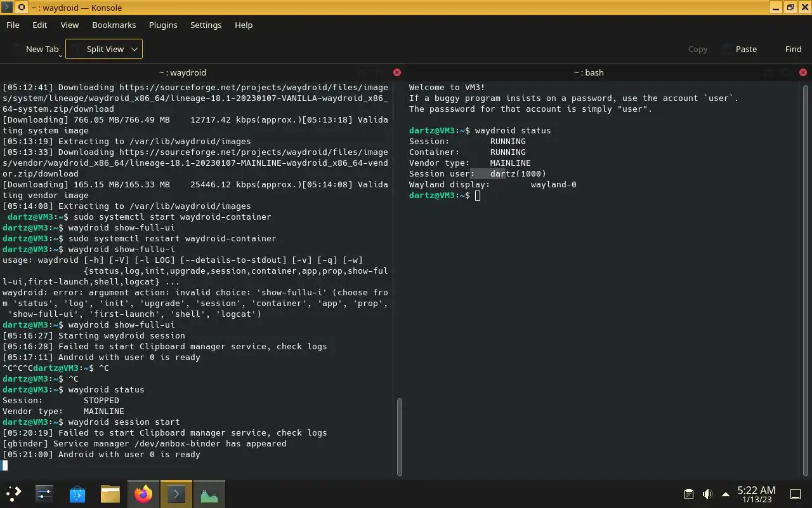Click the 'wayland-0' display value

(x=554, y=184)
